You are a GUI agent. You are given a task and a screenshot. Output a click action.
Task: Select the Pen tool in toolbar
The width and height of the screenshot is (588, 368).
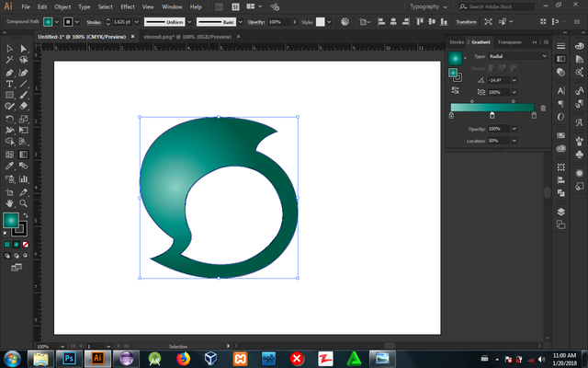[x=9, y=72]
